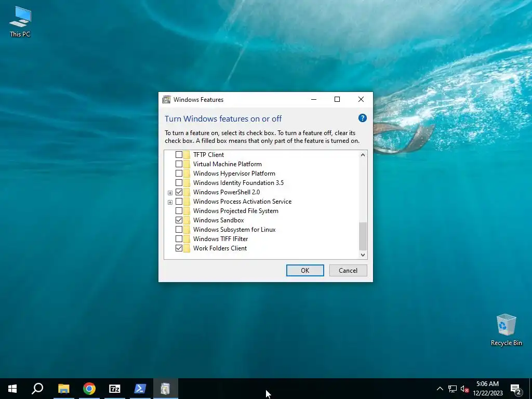532x399 pixels.
Task: Expand Windows PowerShell 2.0 tree node
Action: coord(170,193)
